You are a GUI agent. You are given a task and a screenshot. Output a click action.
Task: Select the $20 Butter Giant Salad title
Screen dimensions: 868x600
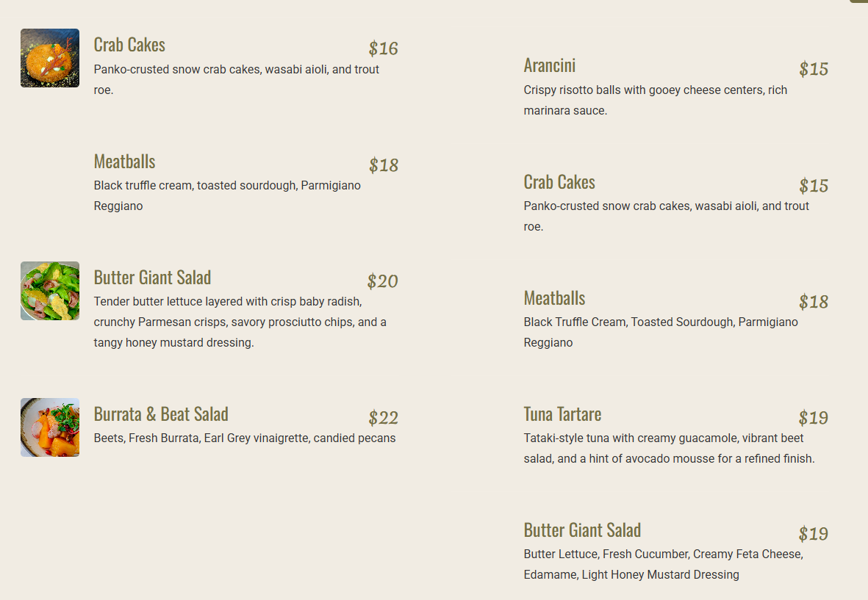152,278
